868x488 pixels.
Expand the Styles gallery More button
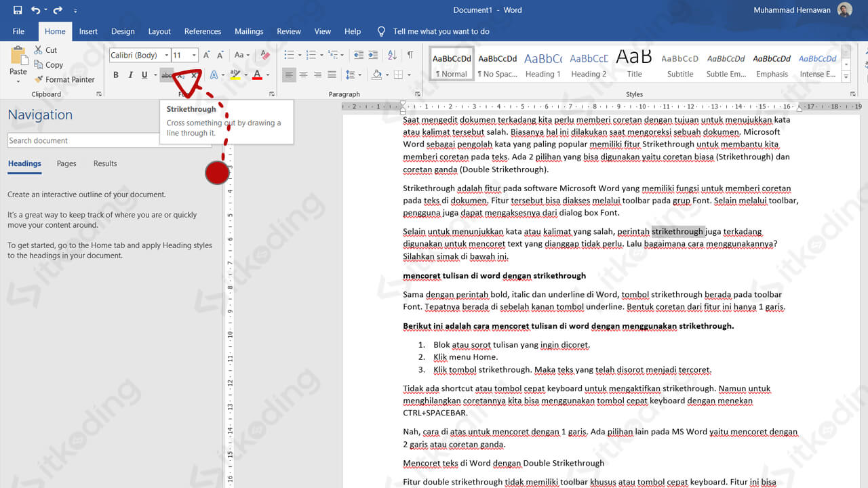click(x=846, y=78)
